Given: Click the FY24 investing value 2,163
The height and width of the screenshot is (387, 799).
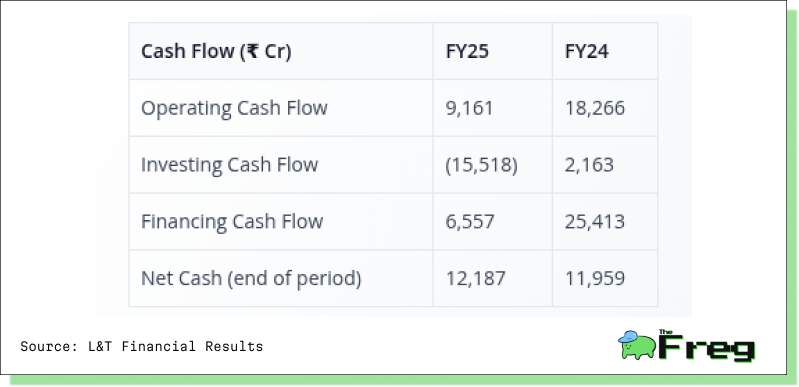Looking at the screenshot, I should click(589, 165).
